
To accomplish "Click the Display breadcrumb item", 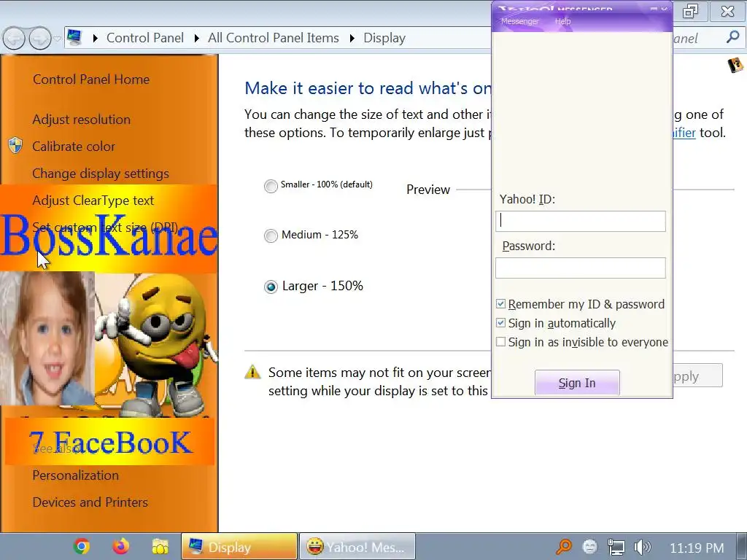I will click(x=384, y=38).
